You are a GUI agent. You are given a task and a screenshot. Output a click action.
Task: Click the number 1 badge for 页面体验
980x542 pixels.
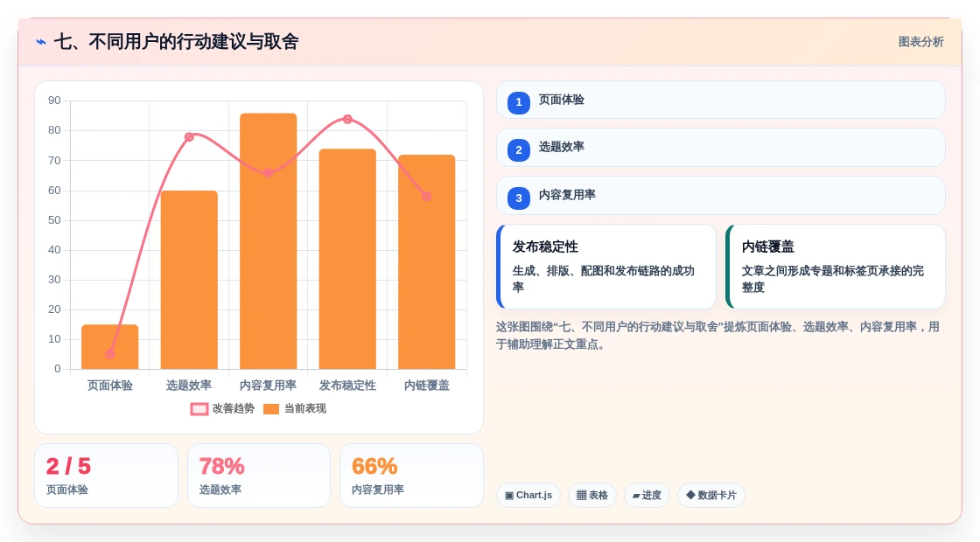519,102
